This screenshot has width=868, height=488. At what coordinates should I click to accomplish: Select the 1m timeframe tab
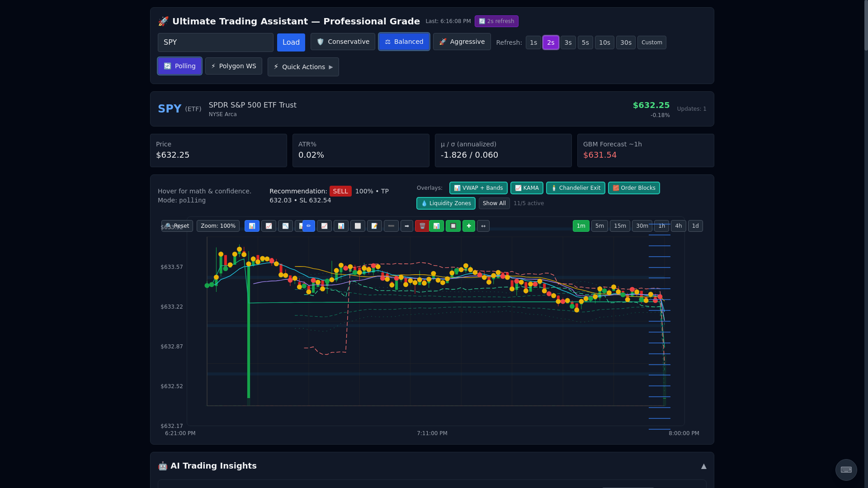click(x=581, y=226)
